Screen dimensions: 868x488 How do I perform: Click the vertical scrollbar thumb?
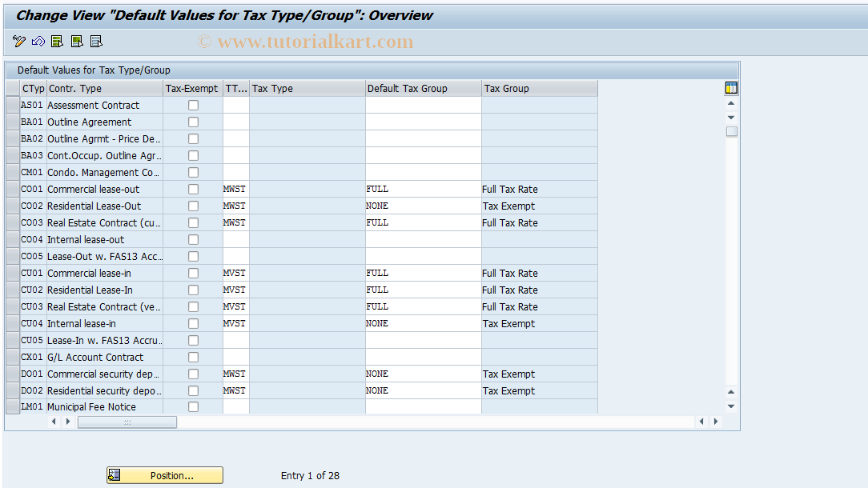pyautogui.click(x=731, y=131)
